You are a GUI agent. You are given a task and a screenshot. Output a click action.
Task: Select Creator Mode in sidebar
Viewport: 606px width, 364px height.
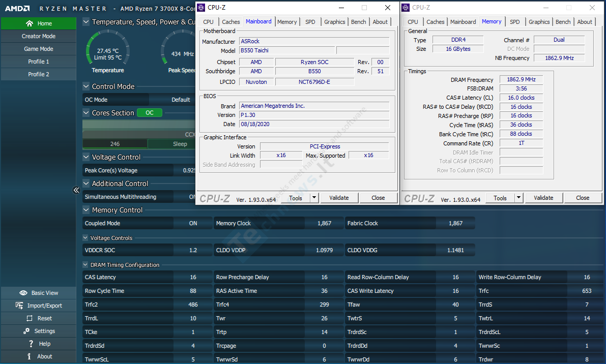coord(39,36)
